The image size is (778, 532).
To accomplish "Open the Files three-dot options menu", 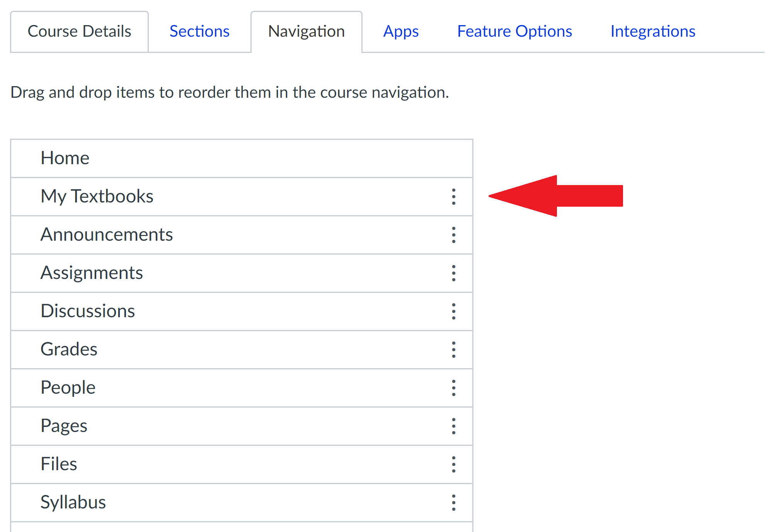I will [x=454, y=464].
